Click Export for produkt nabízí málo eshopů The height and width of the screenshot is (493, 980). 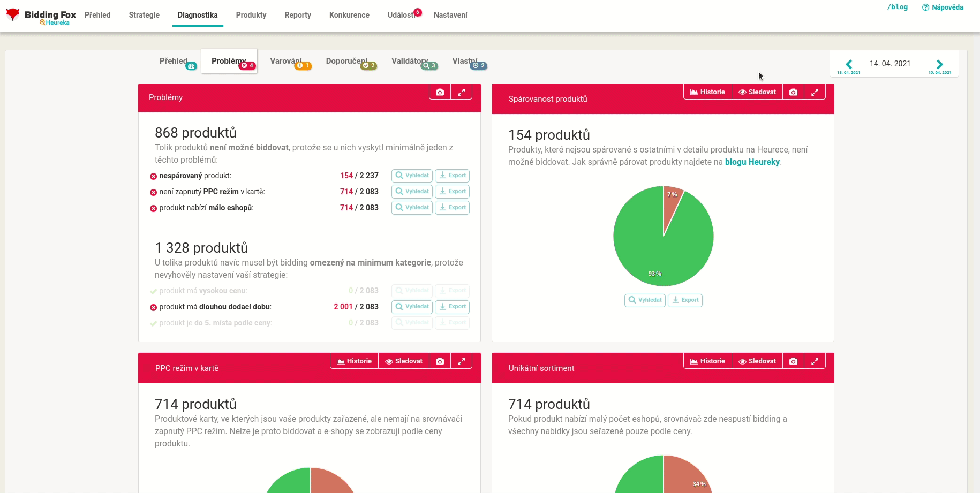tap(452, 208)
